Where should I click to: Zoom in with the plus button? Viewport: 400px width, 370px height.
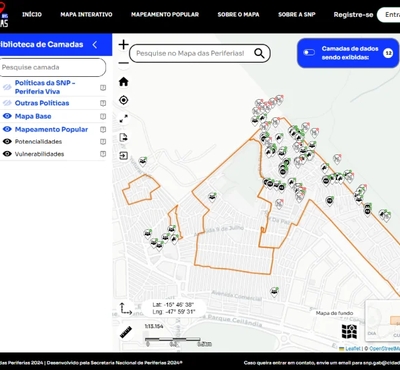pyautogui.click(x=124, y=45)
